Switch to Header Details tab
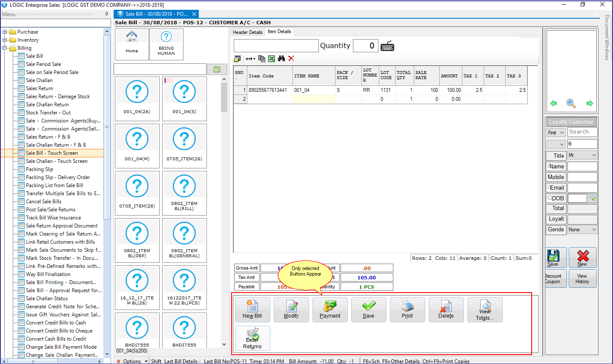Screen dimensions: 613x364 (247, 32)
